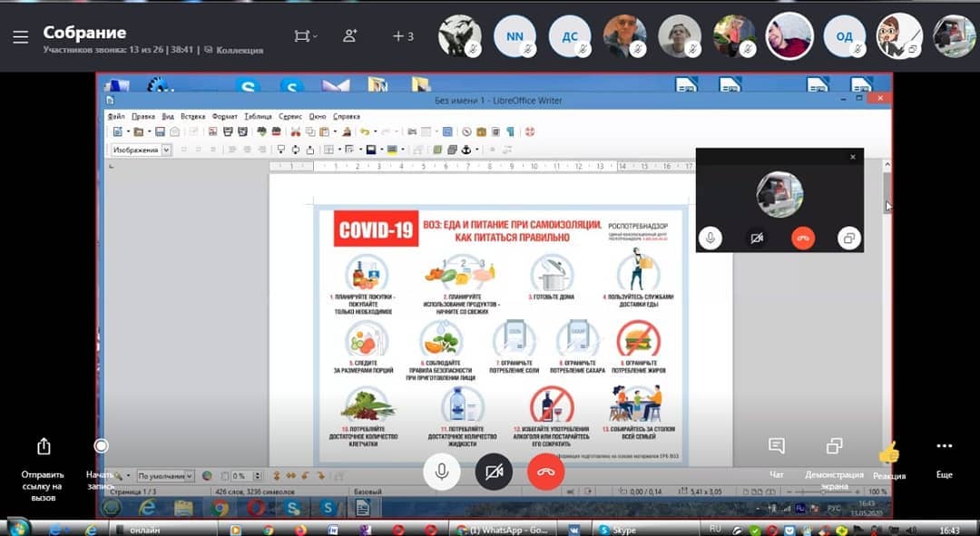Open the Чат panel
Screen dimensions: 980x536
(x=776, y=445)
